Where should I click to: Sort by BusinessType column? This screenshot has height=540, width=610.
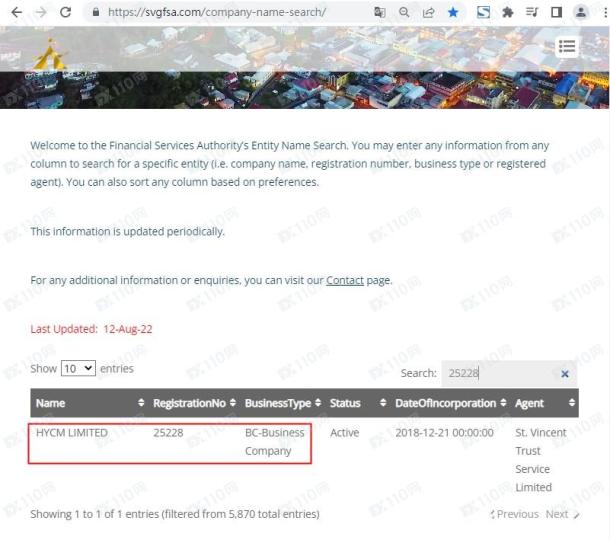tap(282, 403)
